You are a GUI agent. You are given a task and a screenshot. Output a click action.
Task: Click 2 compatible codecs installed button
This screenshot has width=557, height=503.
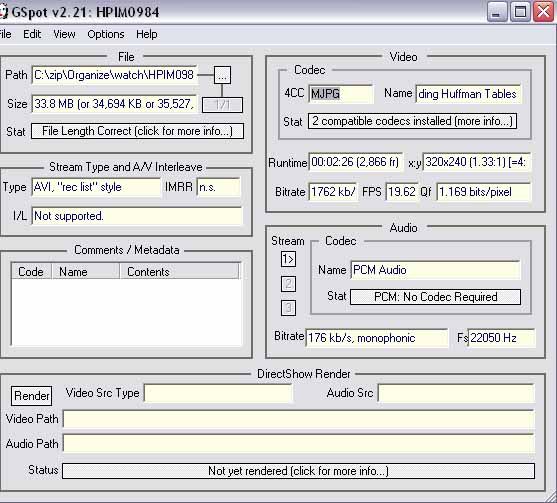click(x=412, y=121)
